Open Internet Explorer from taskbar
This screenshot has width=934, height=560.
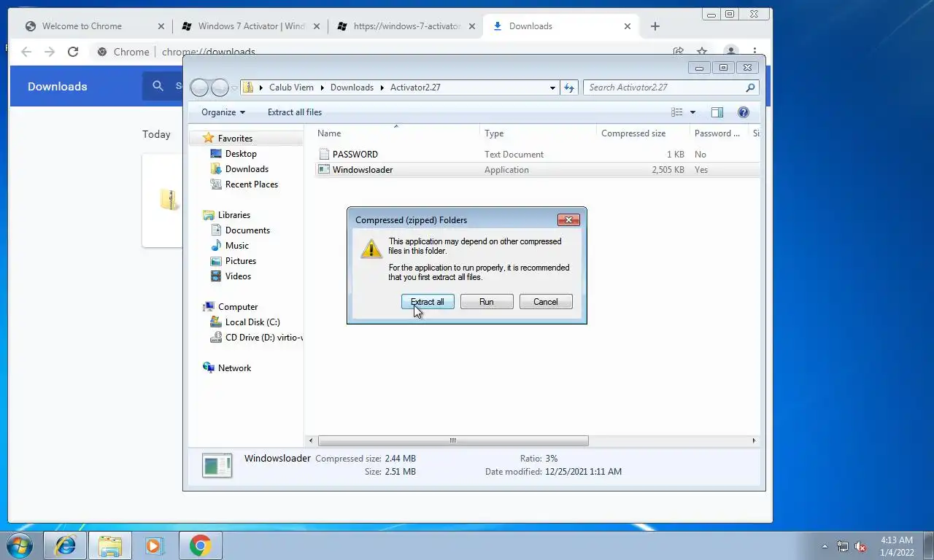pyautogui.click(x=66, y=545)
